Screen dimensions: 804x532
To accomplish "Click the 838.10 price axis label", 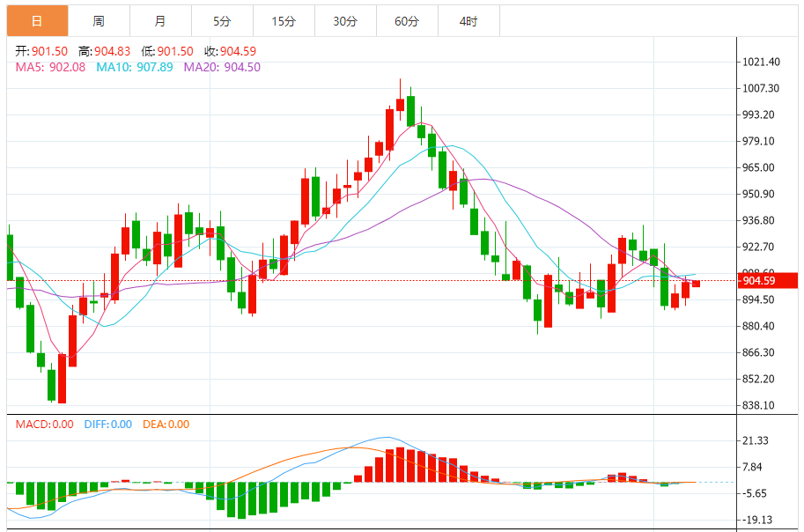I will pos(758,405).
